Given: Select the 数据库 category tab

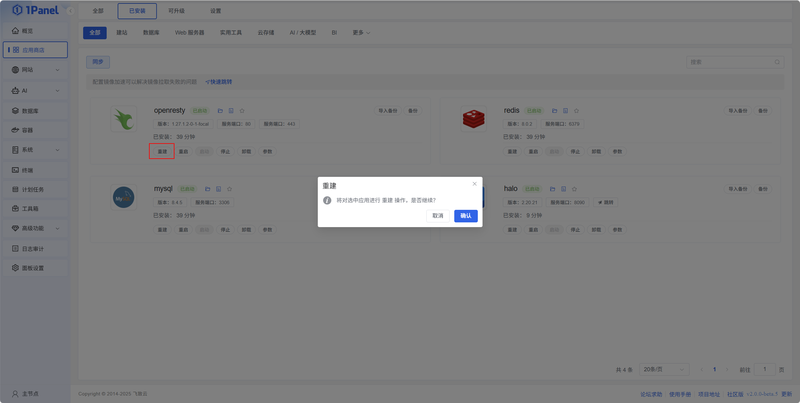Looking at the screenshot, I should 151,33.
